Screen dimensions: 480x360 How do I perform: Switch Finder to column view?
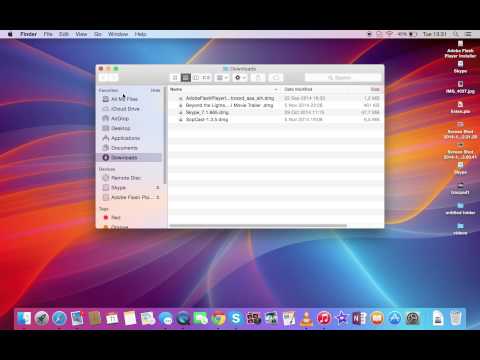pos(196,78)
